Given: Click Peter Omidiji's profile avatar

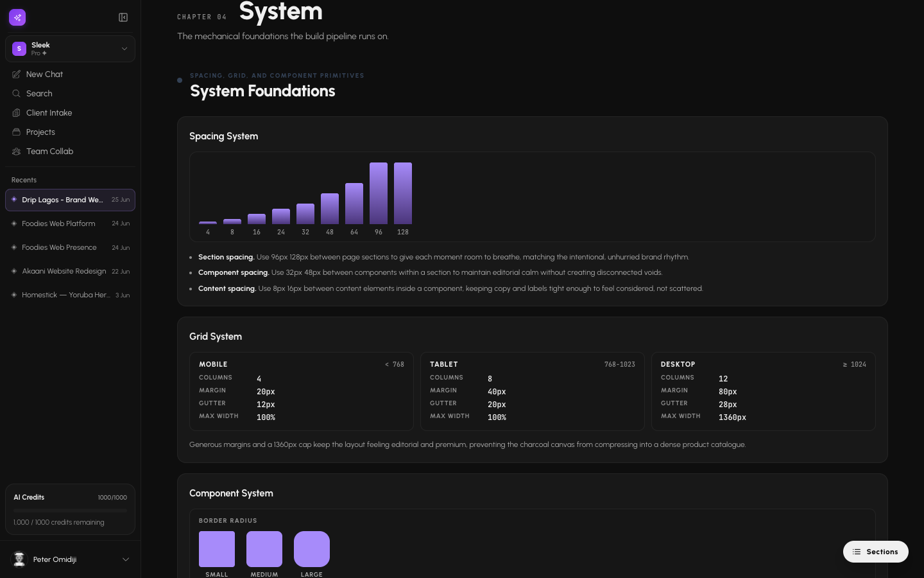Looking at the screenshot, I should [19, 559].
